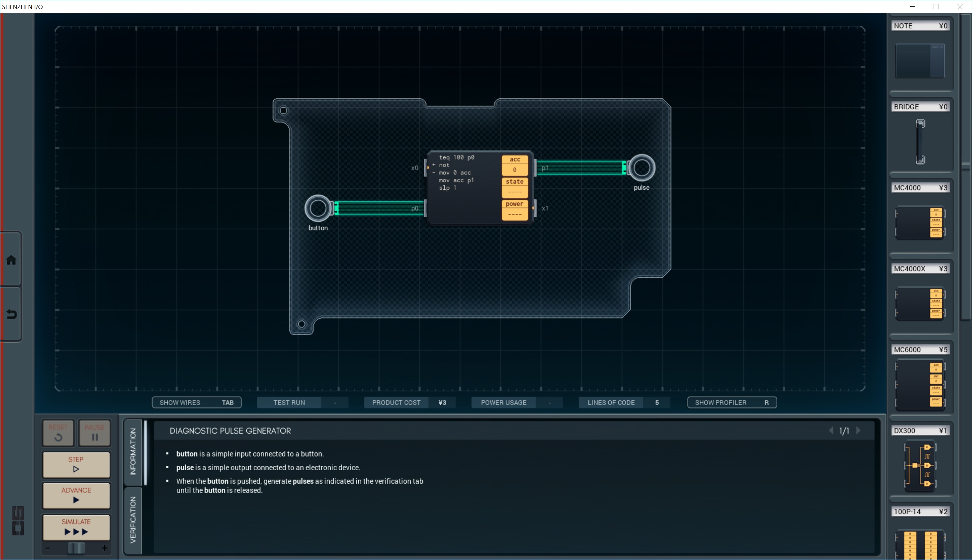Click the undo arrow icon on the left sidebar

pos(11,314)
